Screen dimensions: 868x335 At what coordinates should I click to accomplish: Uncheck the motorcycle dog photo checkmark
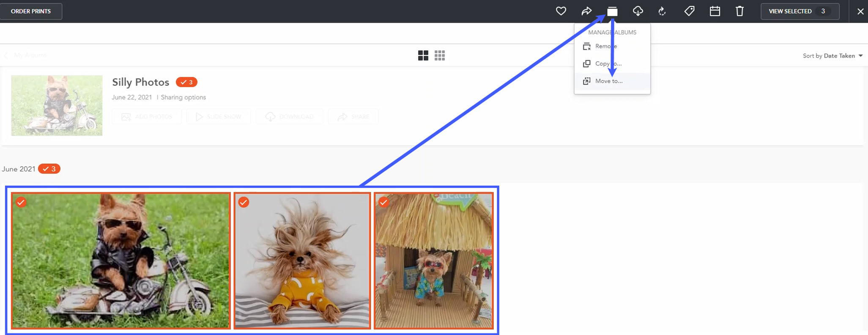point(21,202)
